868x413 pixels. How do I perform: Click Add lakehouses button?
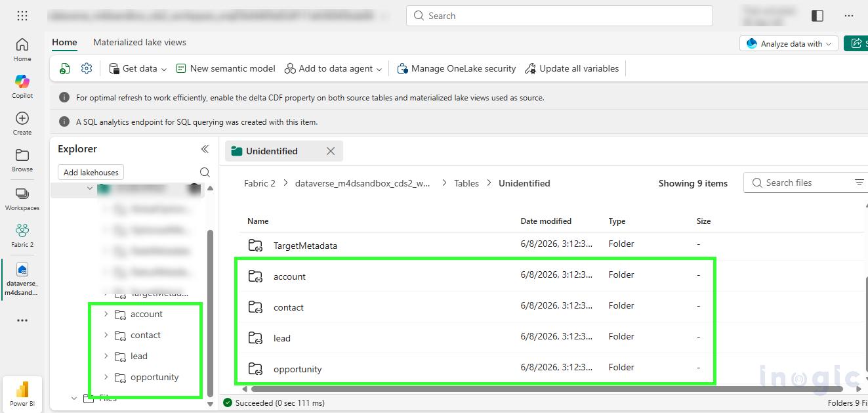[x=91, y=172]
